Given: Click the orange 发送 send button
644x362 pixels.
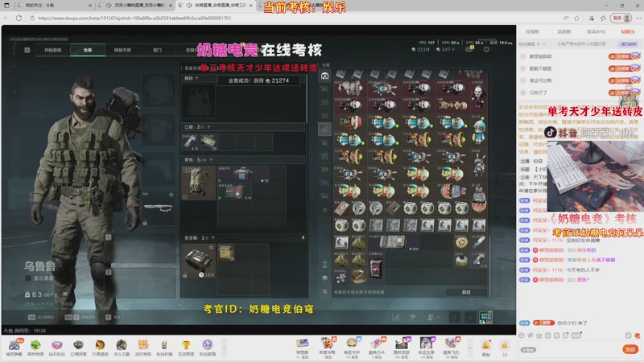Looking at the screenshot, I should [x=630, y=349].
